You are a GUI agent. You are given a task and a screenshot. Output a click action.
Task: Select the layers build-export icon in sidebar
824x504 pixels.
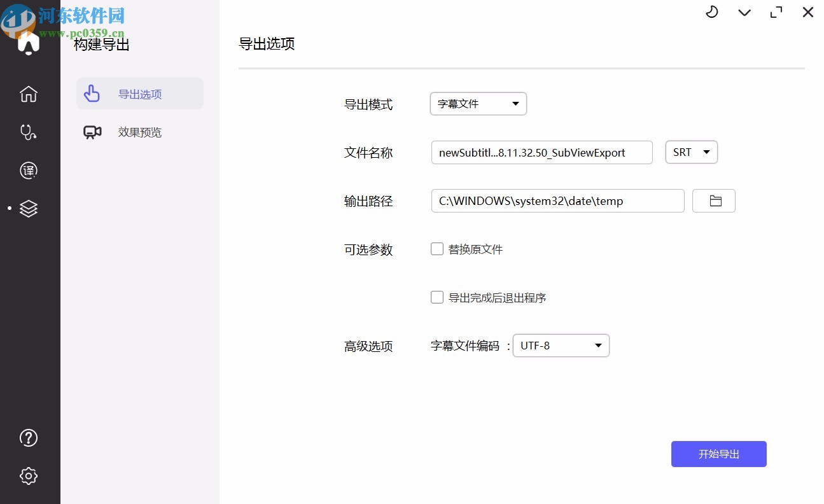29,209
